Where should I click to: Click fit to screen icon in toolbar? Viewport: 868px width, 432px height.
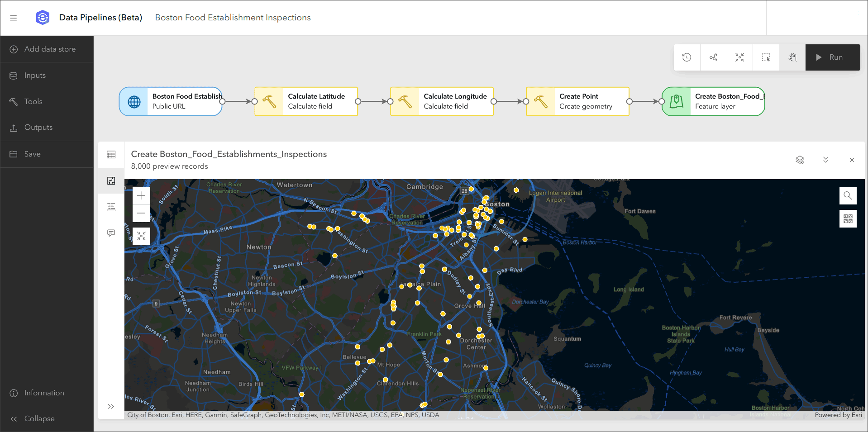click(739, 57)
